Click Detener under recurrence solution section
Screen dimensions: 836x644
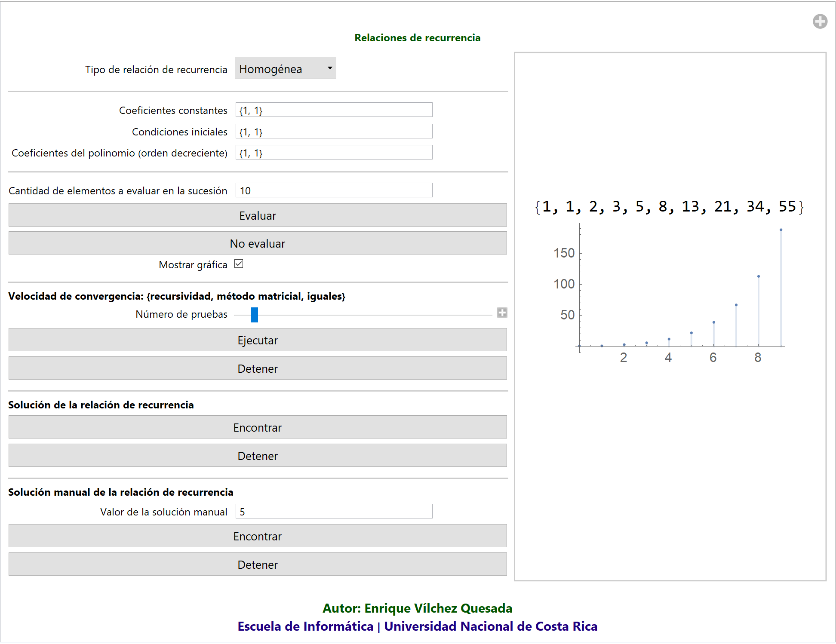coord(258,456)
